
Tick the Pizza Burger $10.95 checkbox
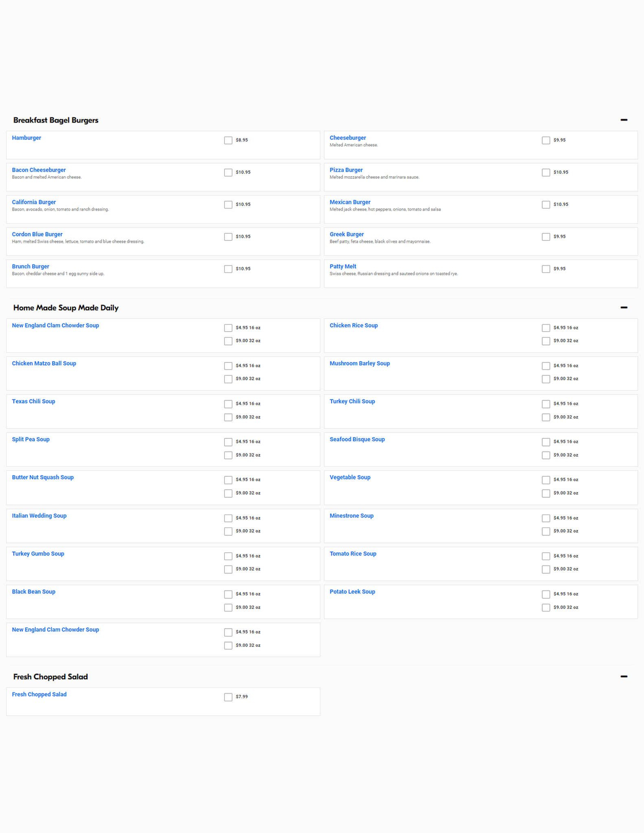pyautogui.click(x=546, y=172)
